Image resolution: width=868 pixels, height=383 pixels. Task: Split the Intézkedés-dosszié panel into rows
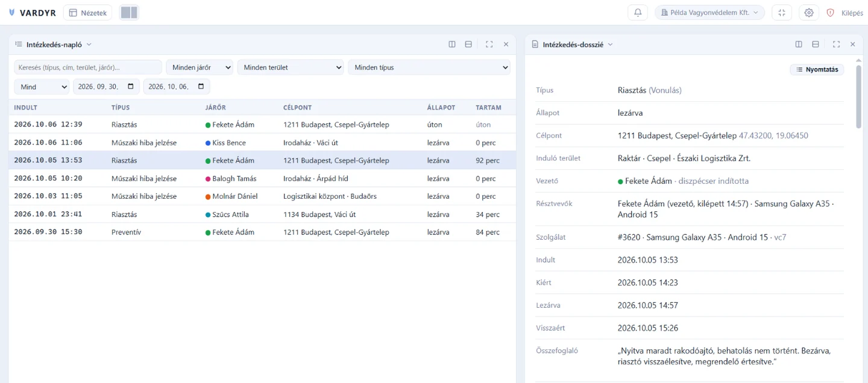(x=816, y=45)
